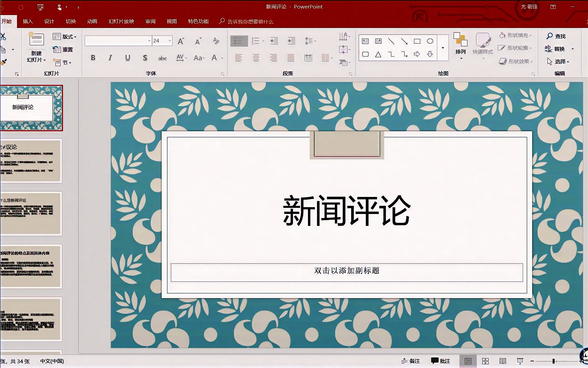Viewport: 588px width, 368px height.
Task: Click the Decrease Font Size icon
Action: [x=198, y=41]
